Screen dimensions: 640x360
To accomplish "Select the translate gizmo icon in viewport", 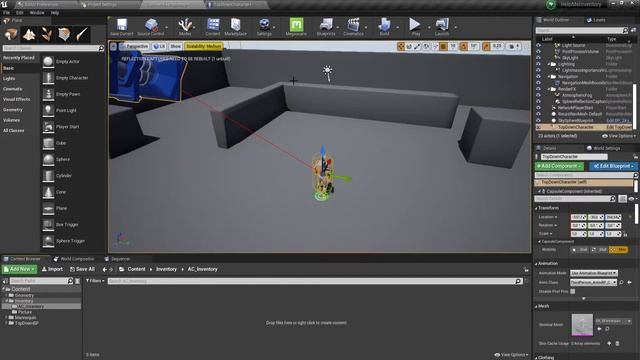I will click(400, 47).
